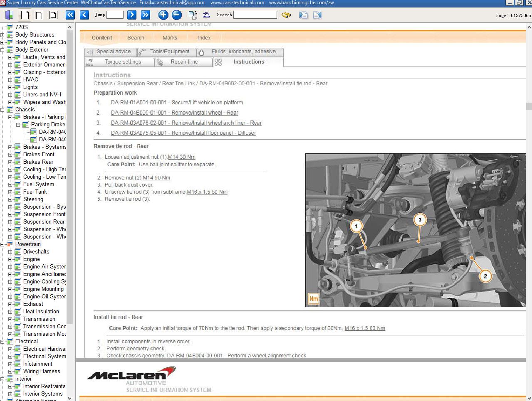The image size is (532, 401).
Task: Switch to the Torque settings tab
Action: point(119,62)
